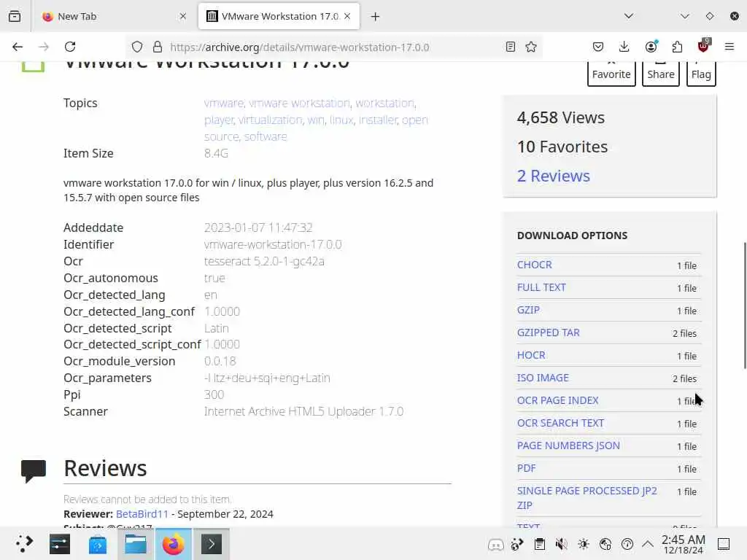The image size is (747, 560).
Task: Download the OCR PAGE INDEX file
Action: point(558,400)
